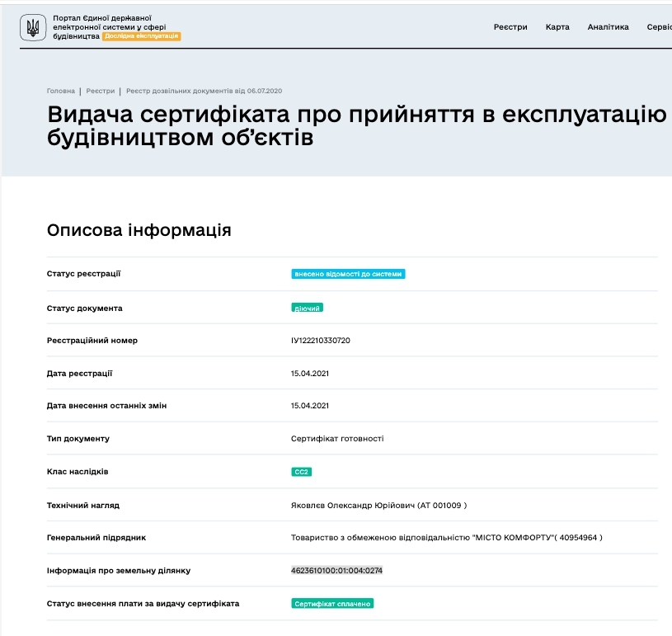Open the Аналітика menu item
Image resolution: width=672 pixels, height=636 pixels.
pyautogui.click(x=609, y=27)
